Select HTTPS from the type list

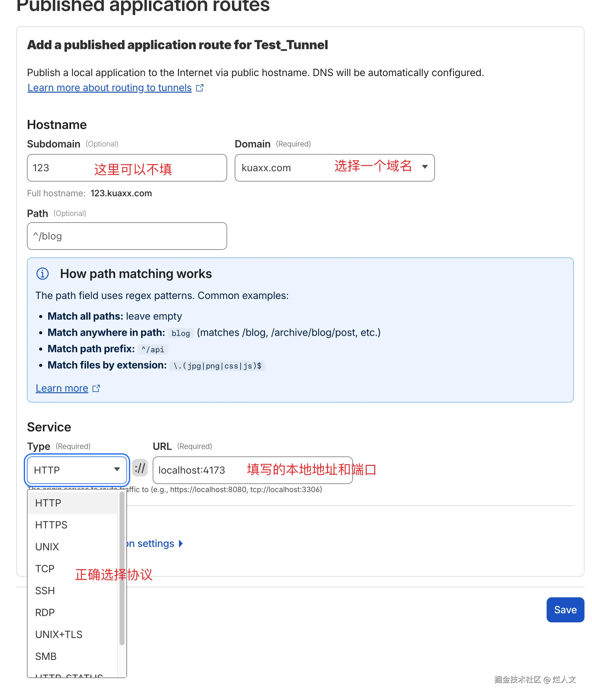tap(51, 525)
